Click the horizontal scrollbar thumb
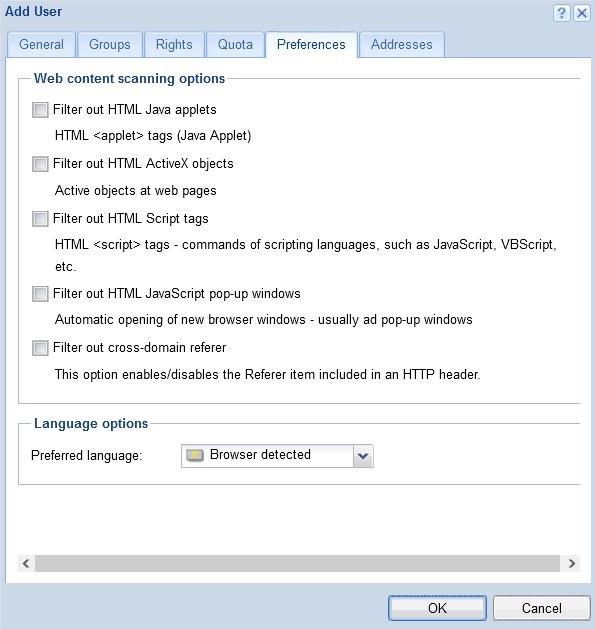Viewport: 595px width, 629px height. [x=297, y=564]
